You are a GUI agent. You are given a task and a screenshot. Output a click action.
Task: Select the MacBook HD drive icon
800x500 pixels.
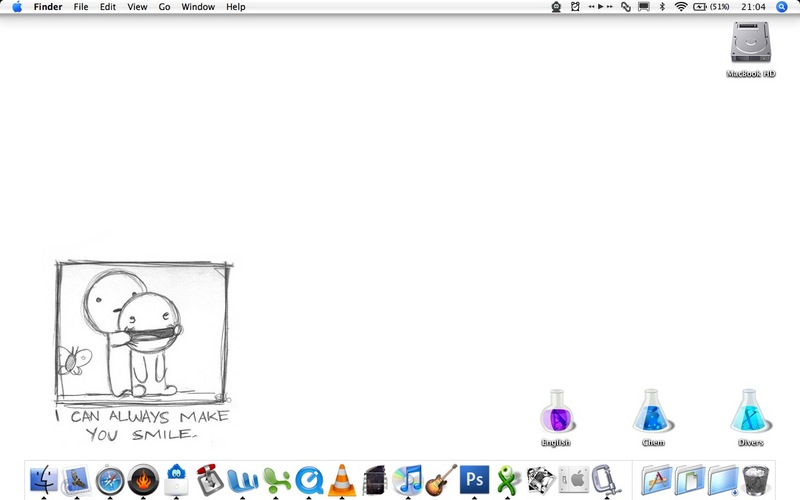[751, 49]
